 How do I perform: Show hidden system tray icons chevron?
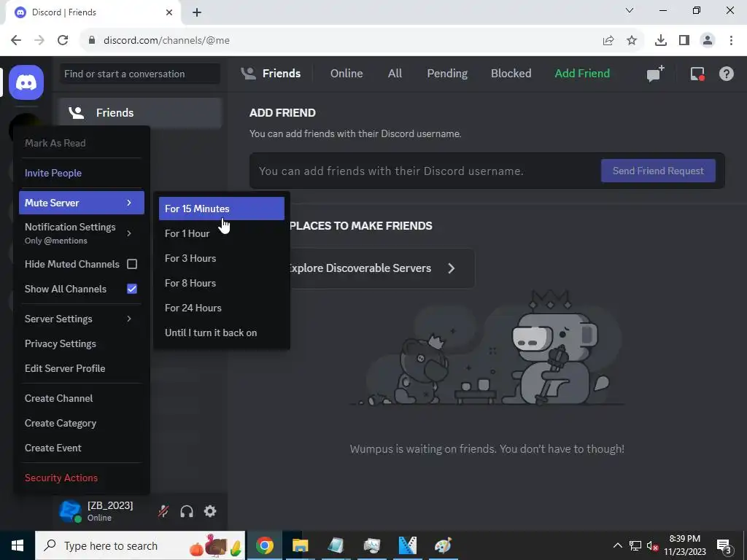point(617,545)
